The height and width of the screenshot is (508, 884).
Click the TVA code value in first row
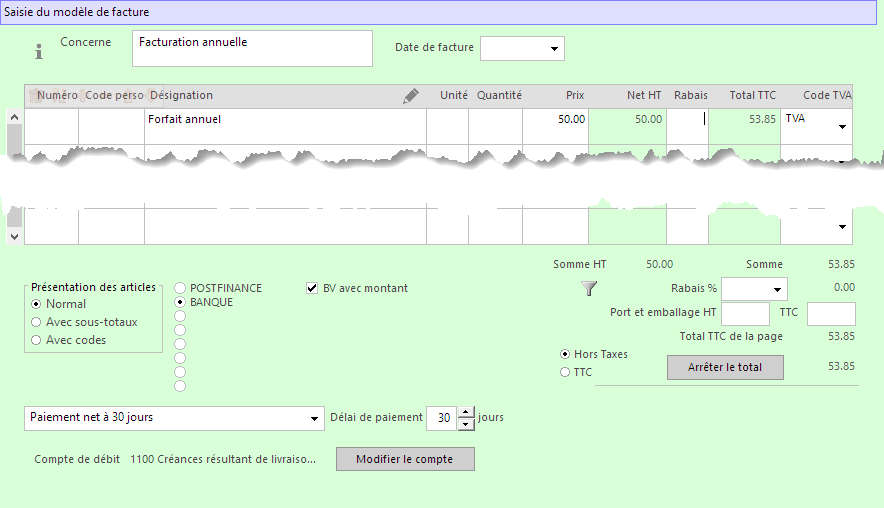795,118
